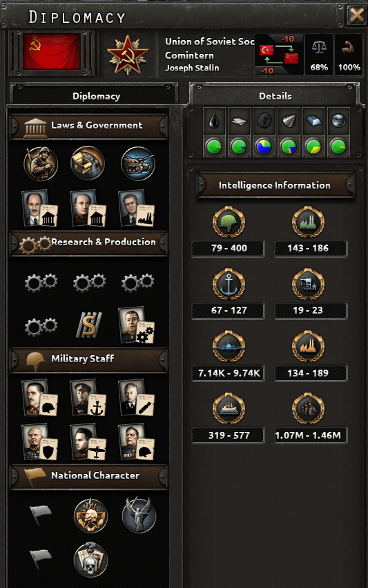This screenshot has width=368, height=588.
Task: Click the convoy ships intelligence icon
Action: point(229,408)
